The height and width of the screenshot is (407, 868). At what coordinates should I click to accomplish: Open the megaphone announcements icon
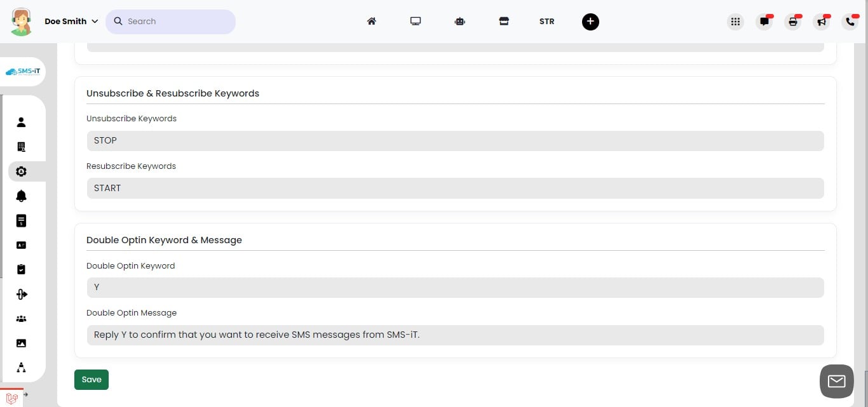[822, 22]
